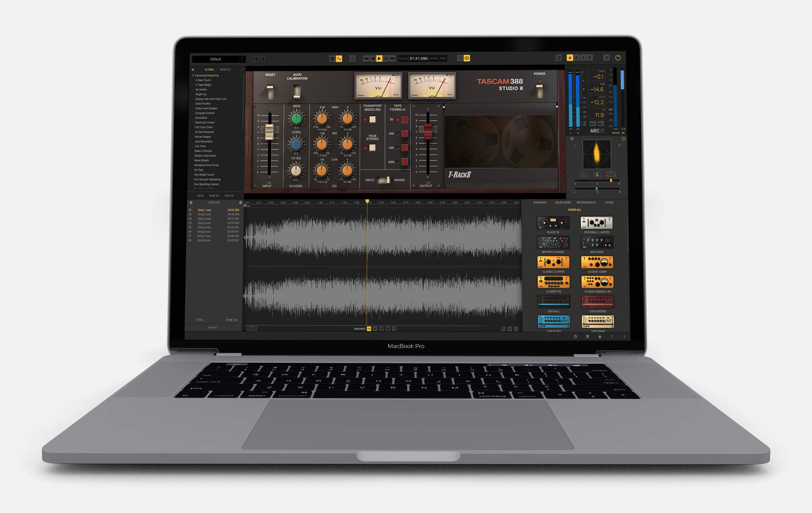Flip the RESET switch
This screenshot has width=812, height=513.
pyautogui.click(x=270, y=92)
